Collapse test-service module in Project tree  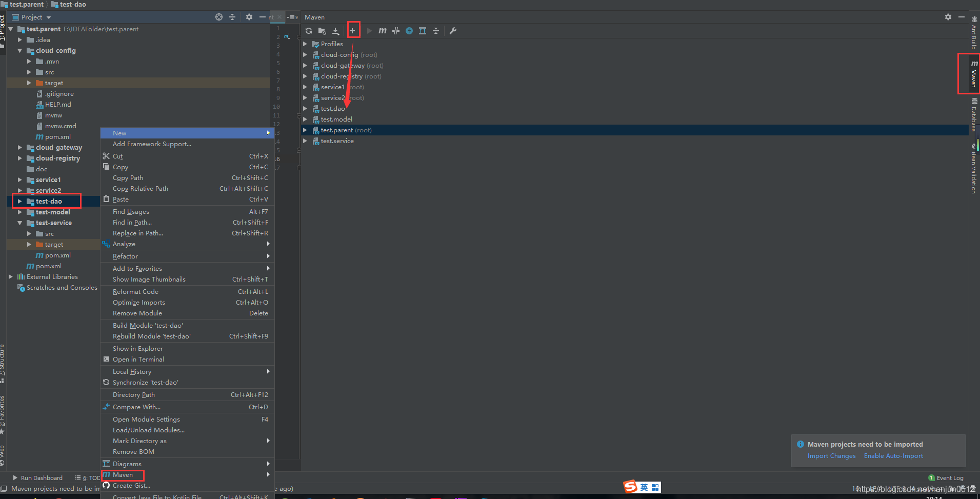coord(20,223)
